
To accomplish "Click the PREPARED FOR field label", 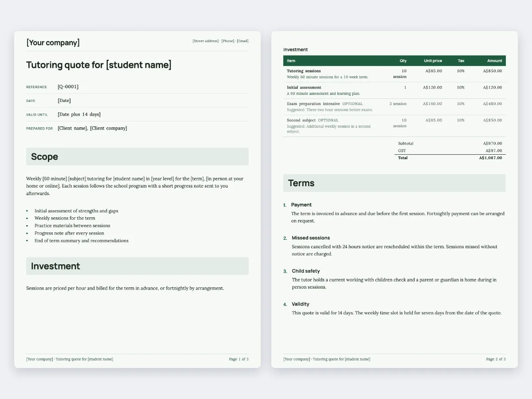I will point(39,129).
